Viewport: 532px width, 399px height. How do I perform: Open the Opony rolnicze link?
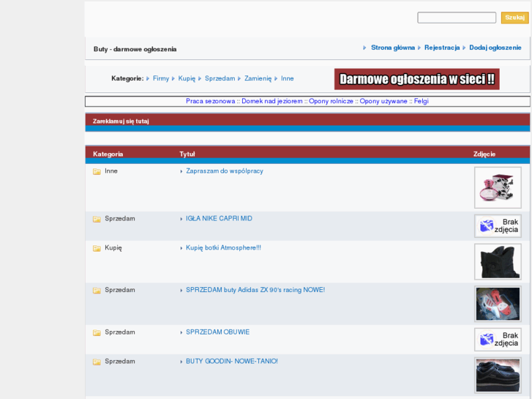click(331, 101)
